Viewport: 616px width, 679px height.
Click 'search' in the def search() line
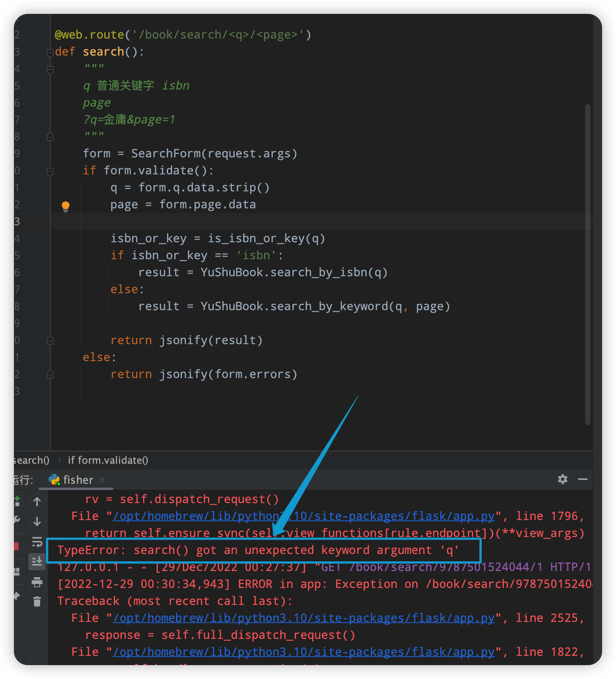[x=103, y=52]
